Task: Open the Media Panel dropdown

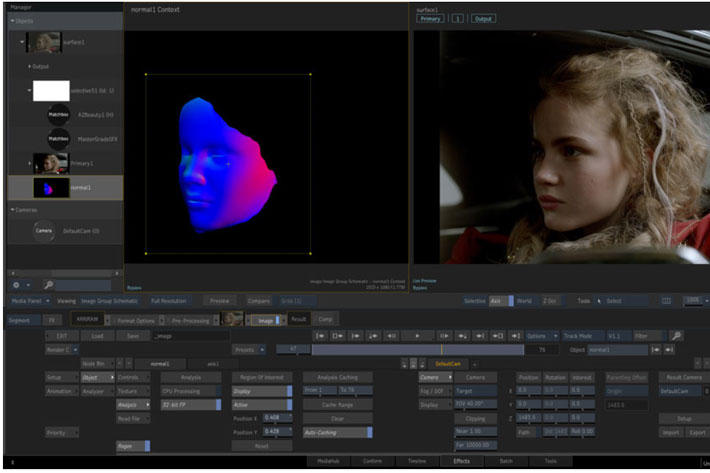Action: point(31,301)
